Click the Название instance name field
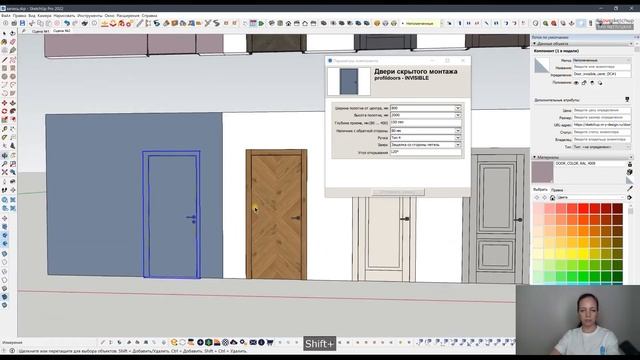640x360 pixels. point(602,67)
